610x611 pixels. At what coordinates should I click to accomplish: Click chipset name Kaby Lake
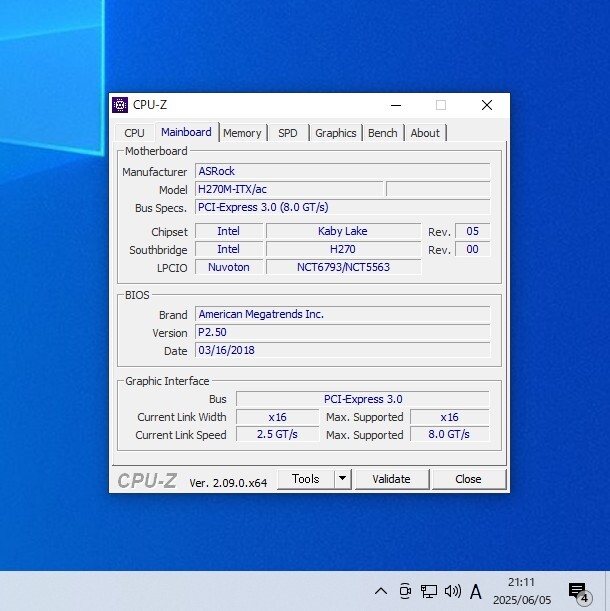343,231
